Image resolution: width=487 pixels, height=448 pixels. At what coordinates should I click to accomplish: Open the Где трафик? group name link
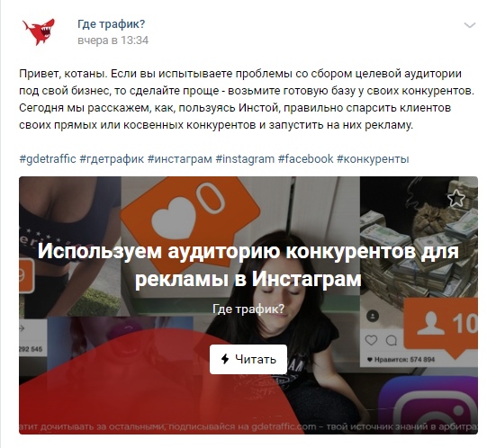tap(112, 23)
